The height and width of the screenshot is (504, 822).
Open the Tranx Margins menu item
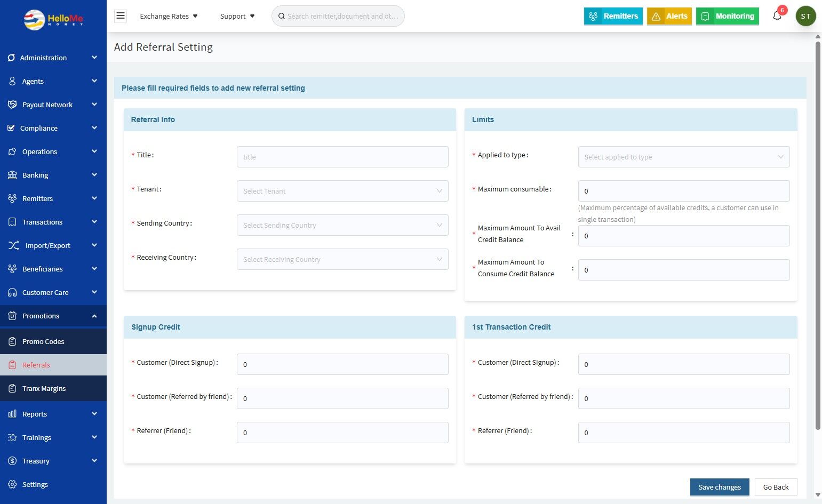pyautogui.click(x=53, y=388)
